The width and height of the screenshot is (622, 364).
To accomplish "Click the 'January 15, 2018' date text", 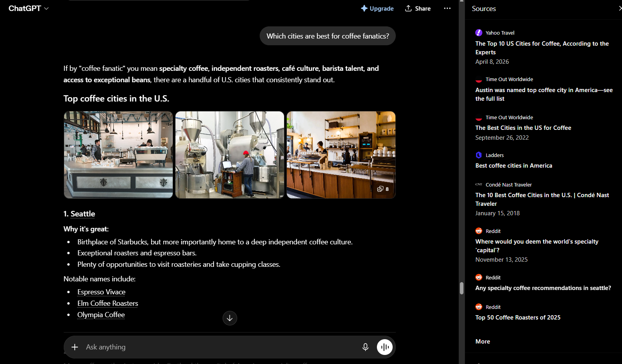I will point(498,213).
